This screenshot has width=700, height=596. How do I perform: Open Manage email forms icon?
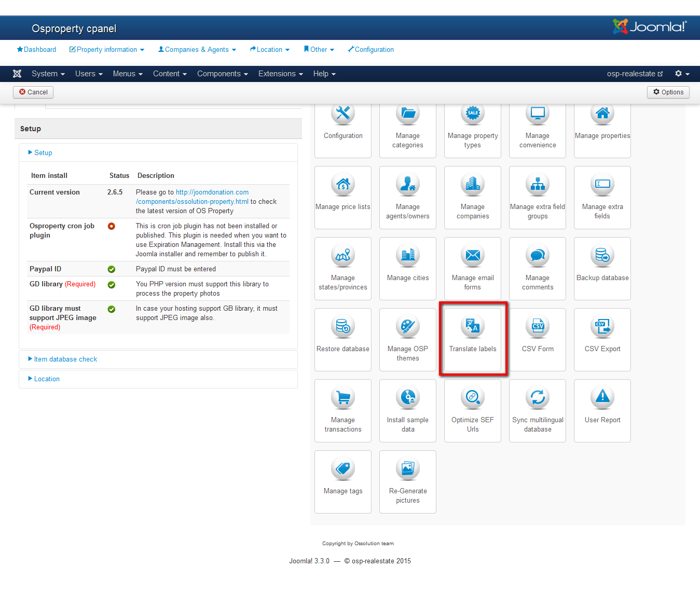[x=472, y=256]
